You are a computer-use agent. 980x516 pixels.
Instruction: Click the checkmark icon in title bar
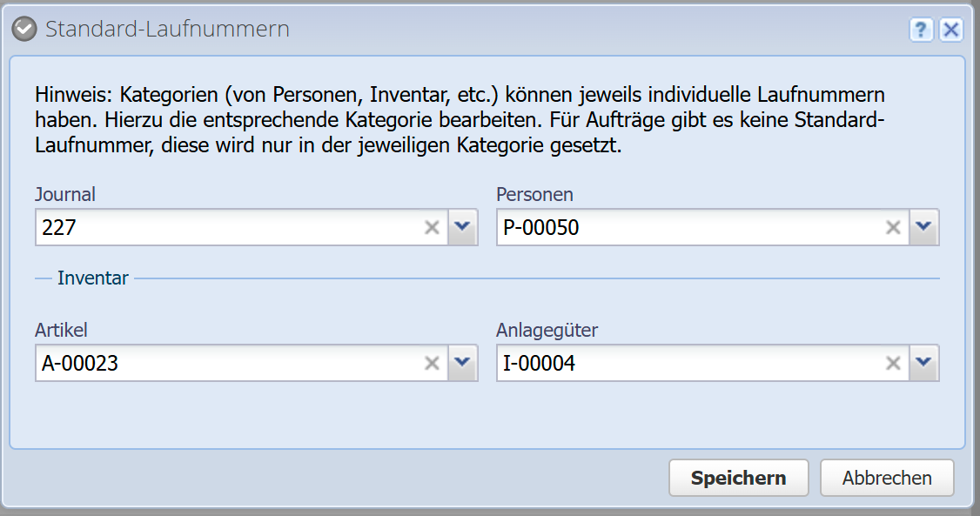click(24, 30)
